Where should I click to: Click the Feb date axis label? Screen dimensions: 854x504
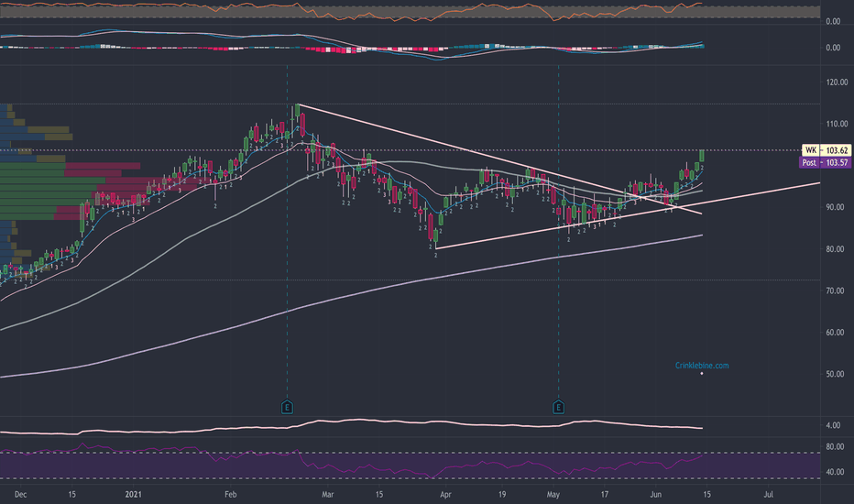pyautogui.click(x=230, y=495)
